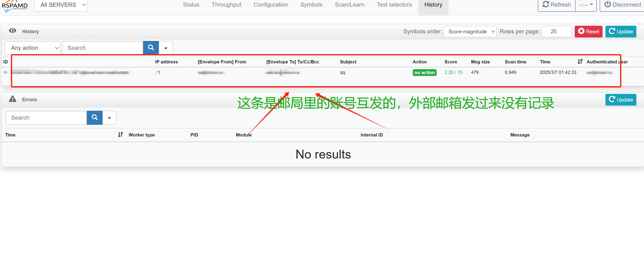The image size is (644, 260).
Task: Click the Errors warning triangle icon
Action: tap(13, 99)
